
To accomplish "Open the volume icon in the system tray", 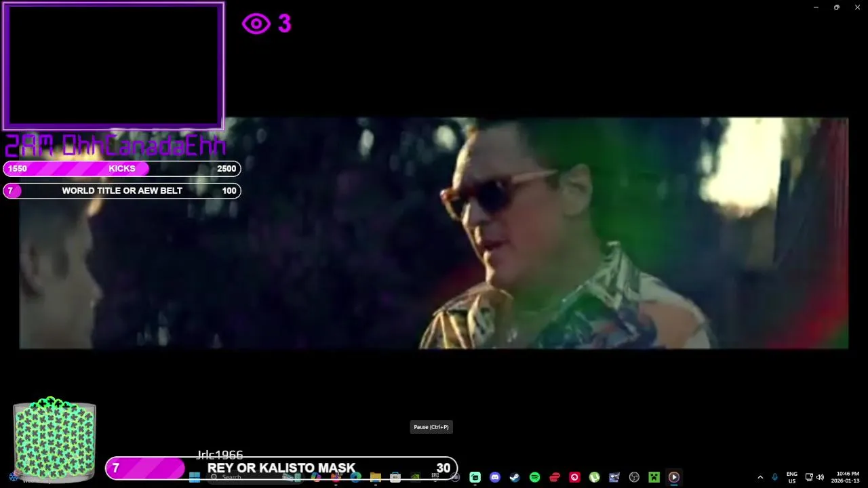I will pos(820,477).
